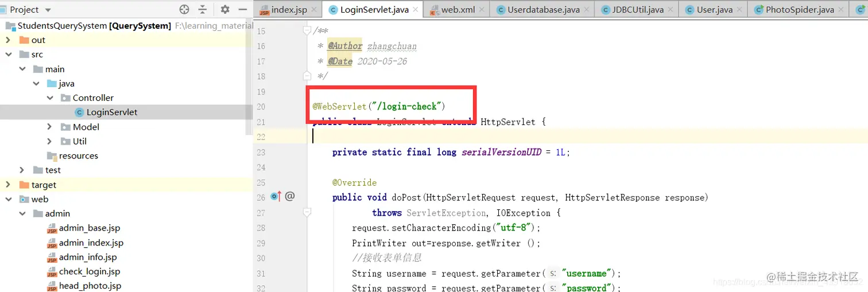Select the Model package label
The height and width of the screenshot is (292, 868).
point(86,127)
